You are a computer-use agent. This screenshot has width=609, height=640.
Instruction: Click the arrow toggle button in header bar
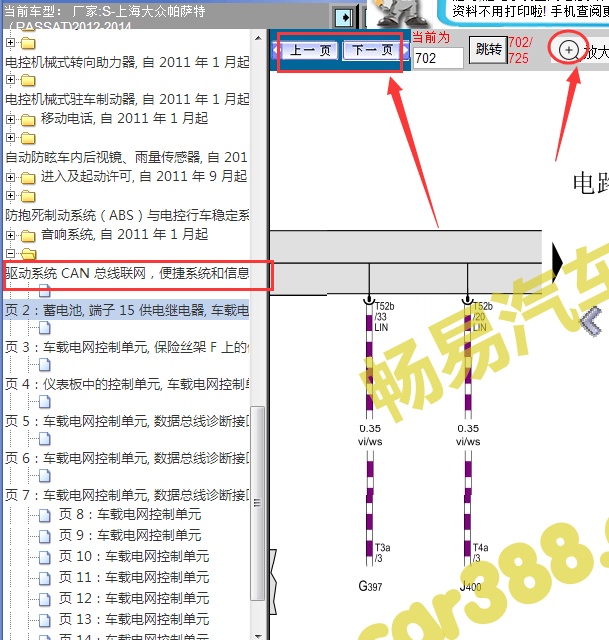344,18
